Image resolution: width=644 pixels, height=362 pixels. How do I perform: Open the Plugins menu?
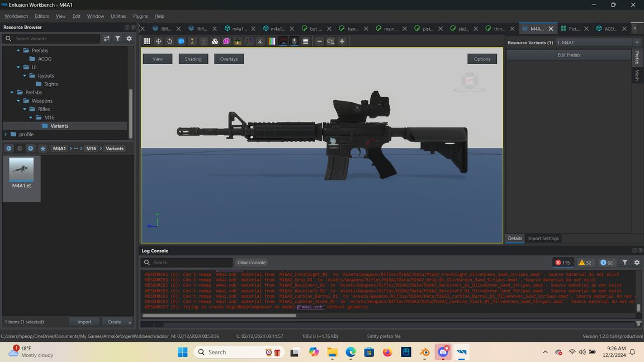click(x=140, y=16)
